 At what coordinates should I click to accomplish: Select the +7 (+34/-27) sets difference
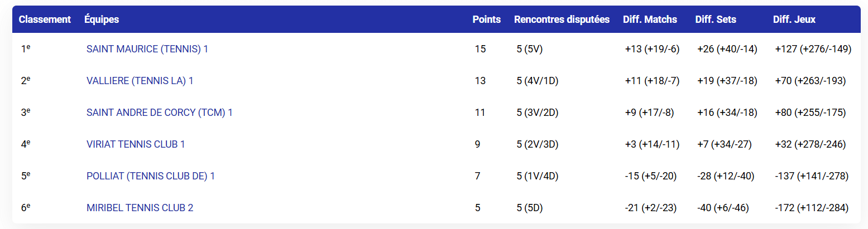coord(724,144)
